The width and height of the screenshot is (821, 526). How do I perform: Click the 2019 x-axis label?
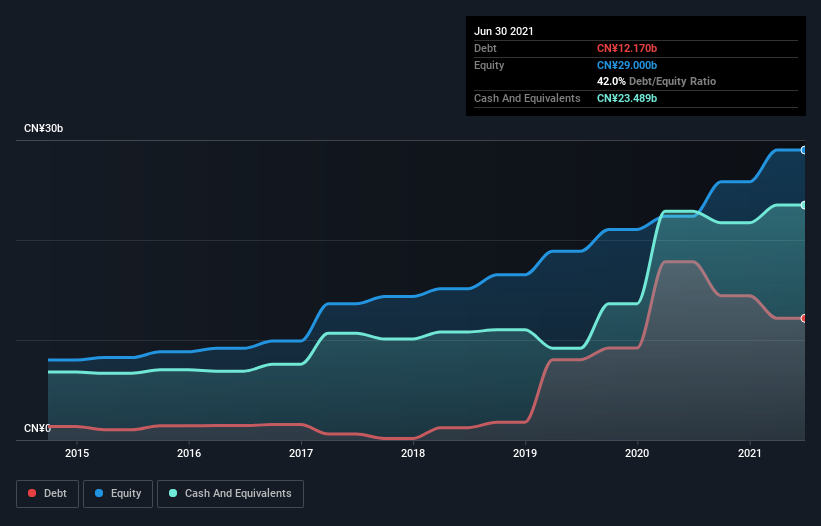click(525, 453)
